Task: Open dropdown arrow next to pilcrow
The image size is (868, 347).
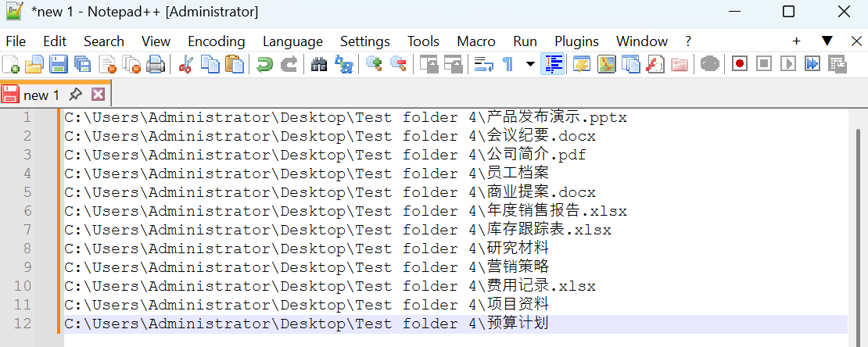Action: (530, 64)
